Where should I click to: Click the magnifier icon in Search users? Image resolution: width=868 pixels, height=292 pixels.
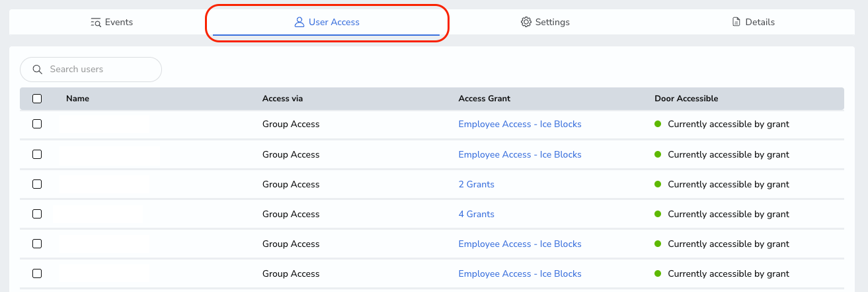coord(38,69)
